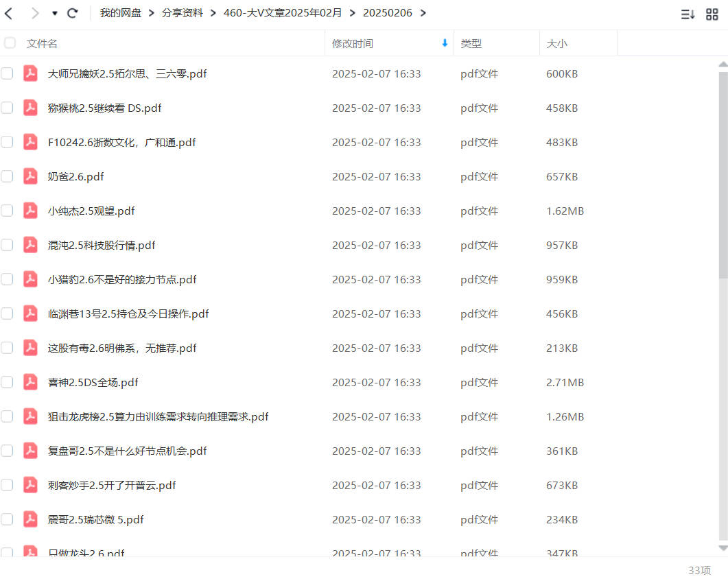728x581 pixels.
Task: Sort by the 修改时间 column header
Action: (353, 44)
